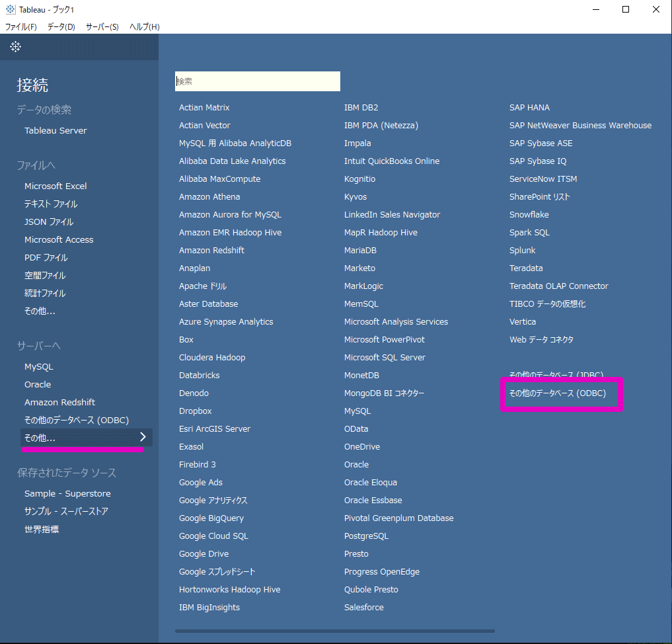This screenshot has height=644, width=672.
Task: Open the ファイル(F) menu
Action: (21, 27)
